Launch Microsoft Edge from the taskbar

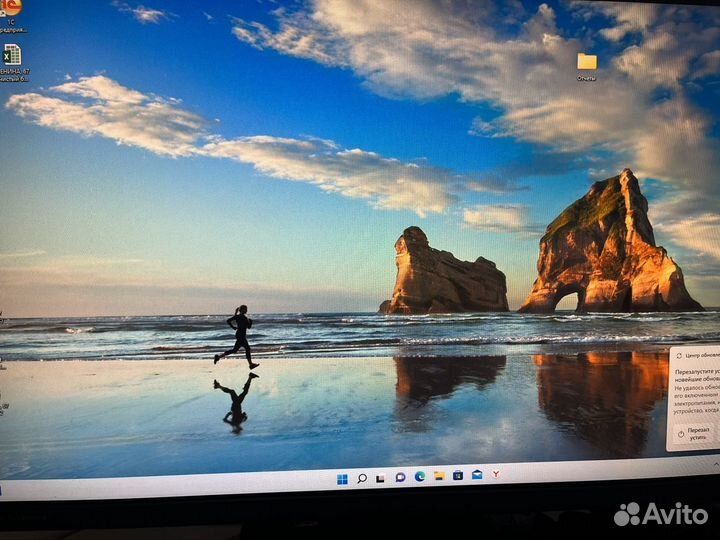click(x=420, y=477)
